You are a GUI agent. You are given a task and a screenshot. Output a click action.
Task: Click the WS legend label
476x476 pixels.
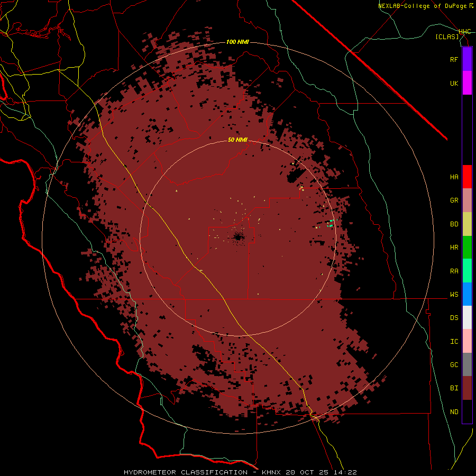click(x=454, y=295)
